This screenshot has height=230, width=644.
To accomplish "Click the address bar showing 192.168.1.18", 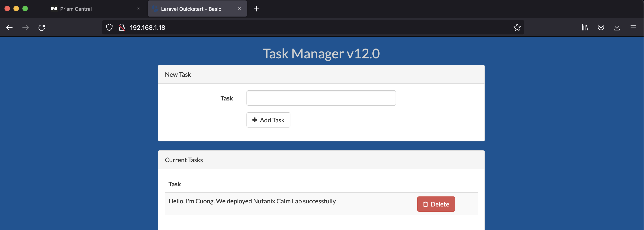I will point(300,28).
